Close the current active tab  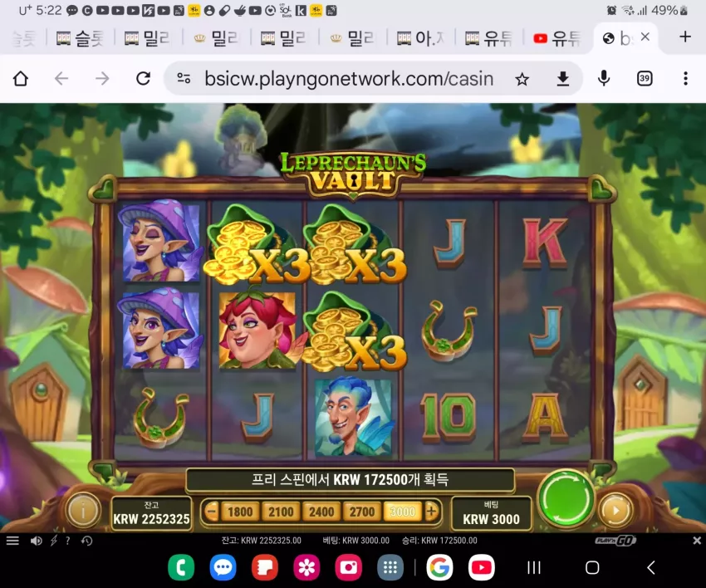click(x=645, y=37)
